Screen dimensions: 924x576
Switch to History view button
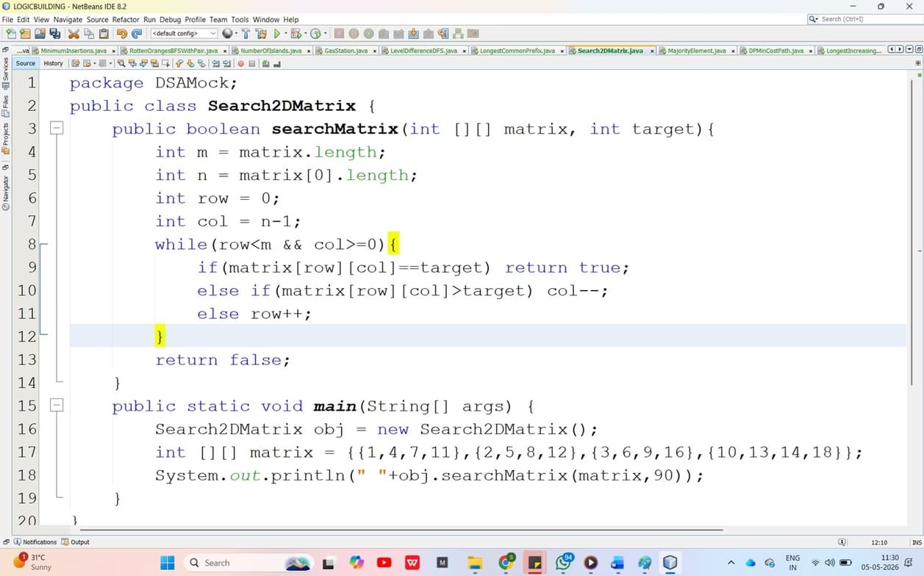(x=53, y=63)
